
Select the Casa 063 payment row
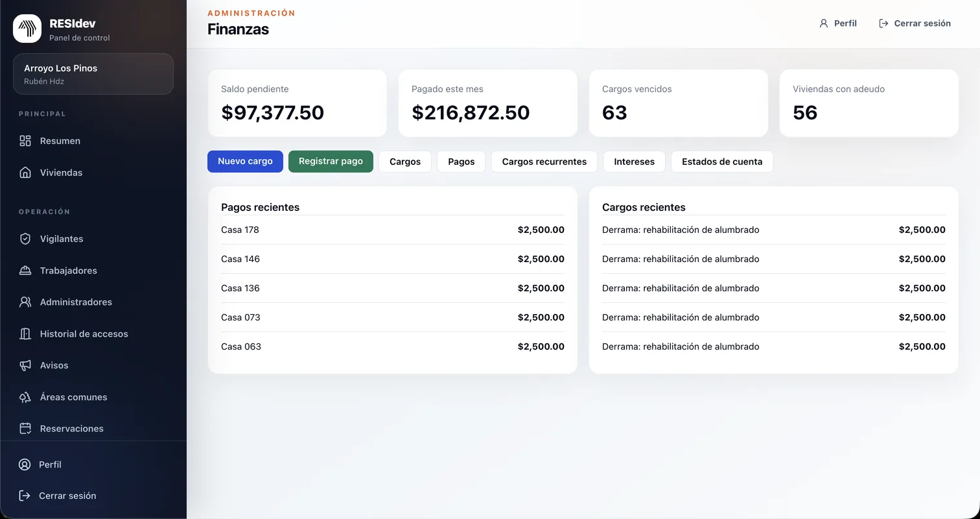click(393, 346)
